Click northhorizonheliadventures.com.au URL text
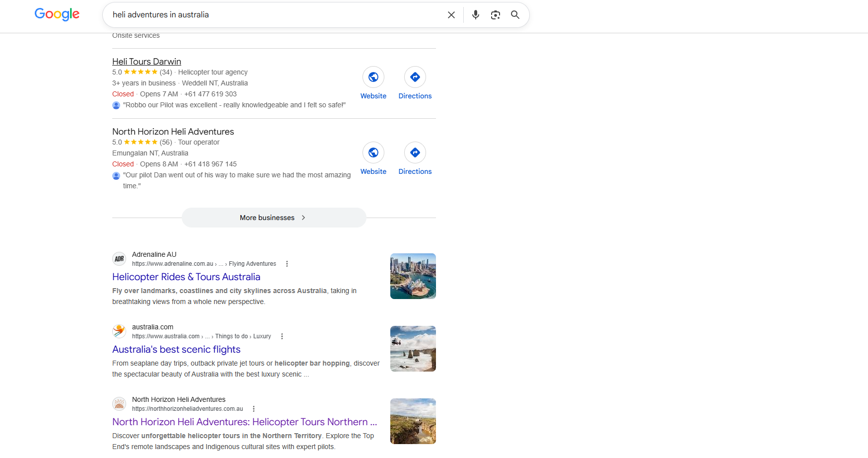Viewport: 868px width, 458px height. pos(188,409)
